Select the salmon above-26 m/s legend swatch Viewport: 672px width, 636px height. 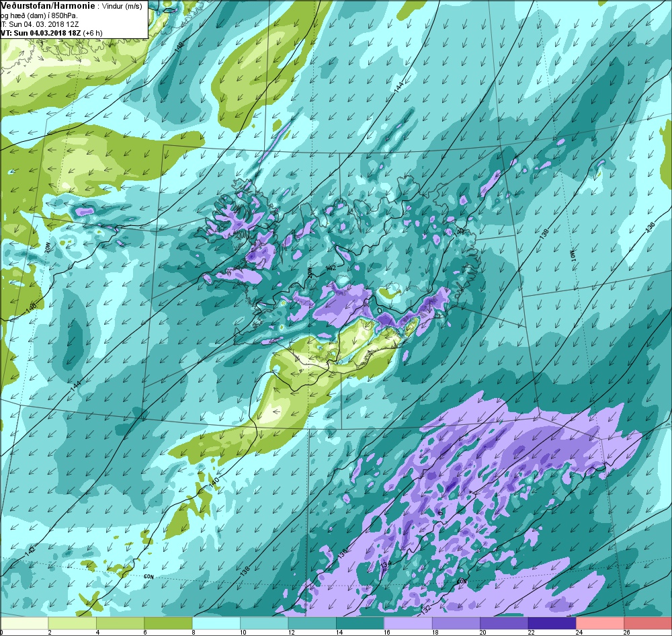point(648,623)
